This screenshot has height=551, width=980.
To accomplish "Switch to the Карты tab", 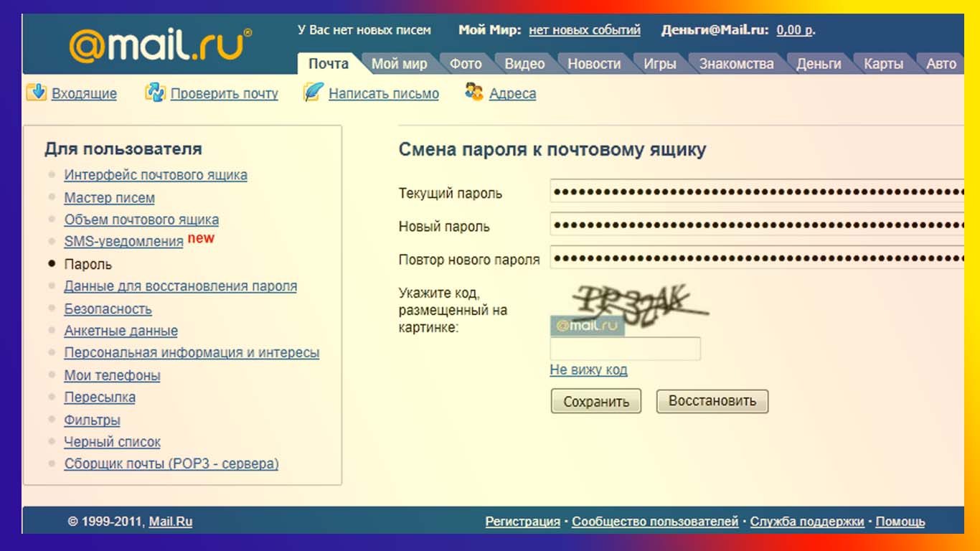I will coord(883,64).
